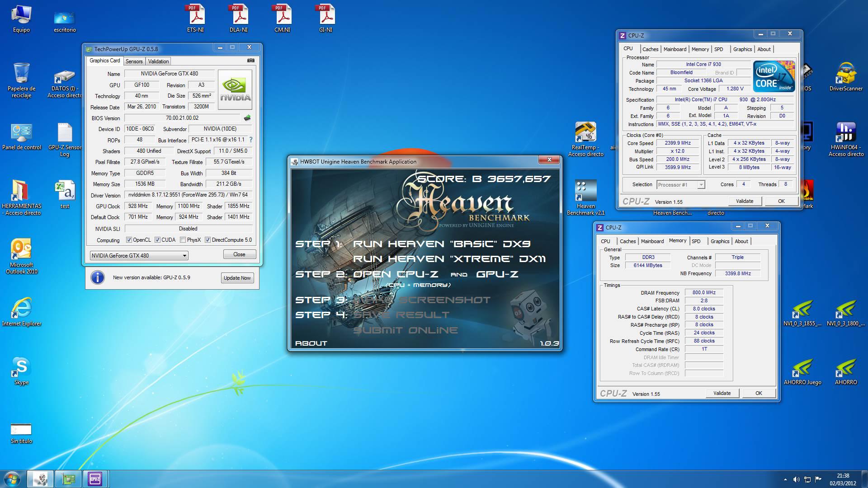Open the GPU-Z Sensor Log file
Viewport: 868px width, 488px height.
[x=65, y=139]
